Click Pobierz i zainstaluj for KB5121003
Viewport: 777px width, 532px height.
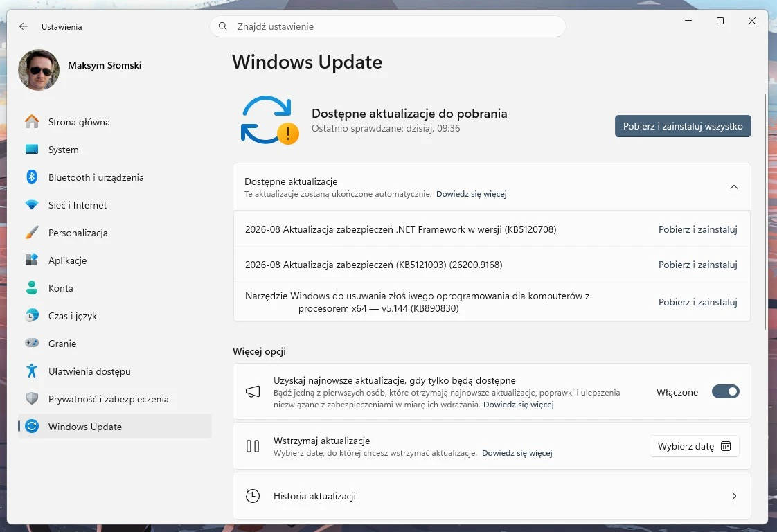[698, 265]
